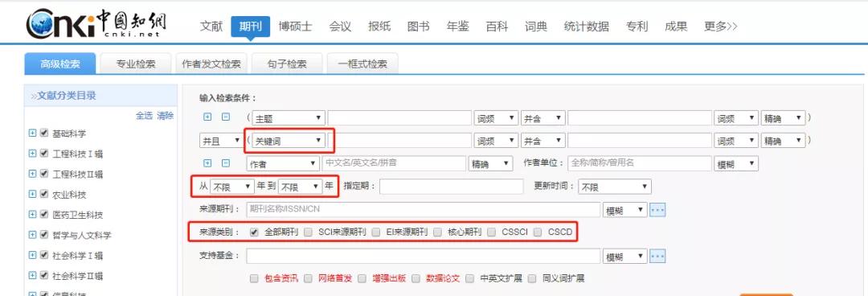
Task: Switch to the 高级检索 tab
Action: click(x=59, y=64)
